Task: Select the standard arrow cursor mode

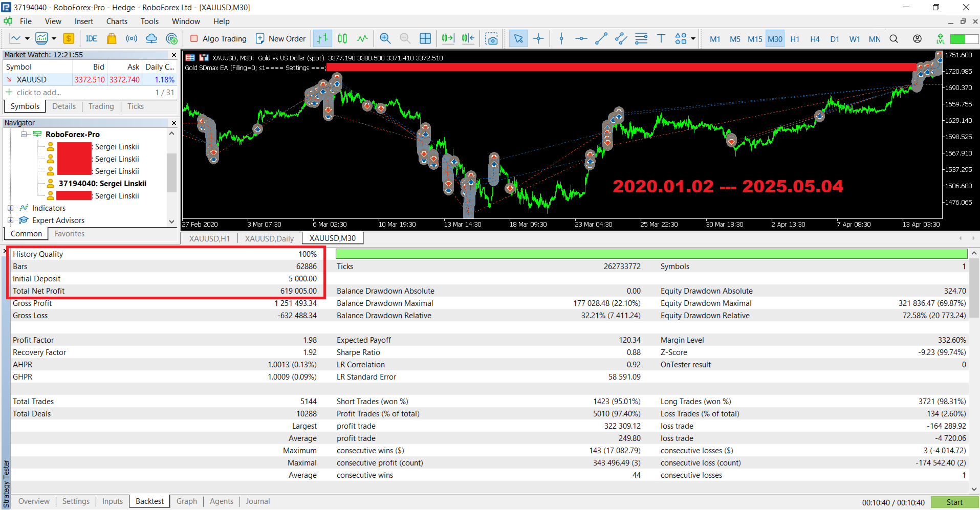Action: (x=518, y=38)
